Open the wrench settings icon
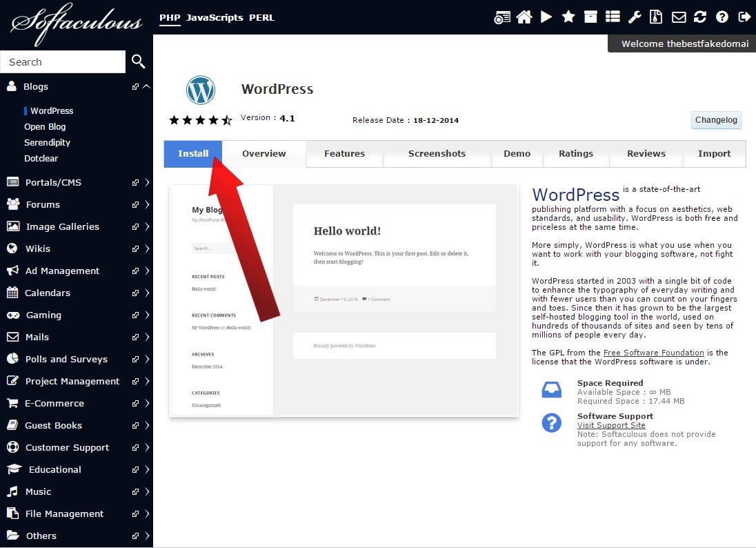 [635, 17]
